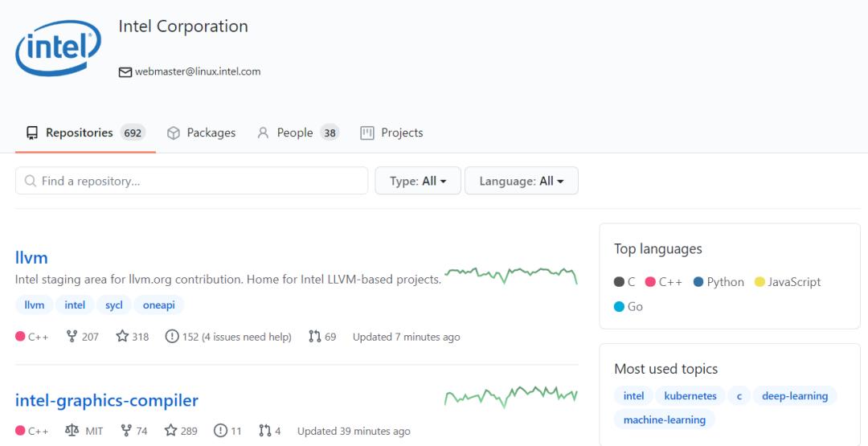
Task: Click the fork icon showing 74
Action: (126, 430)
